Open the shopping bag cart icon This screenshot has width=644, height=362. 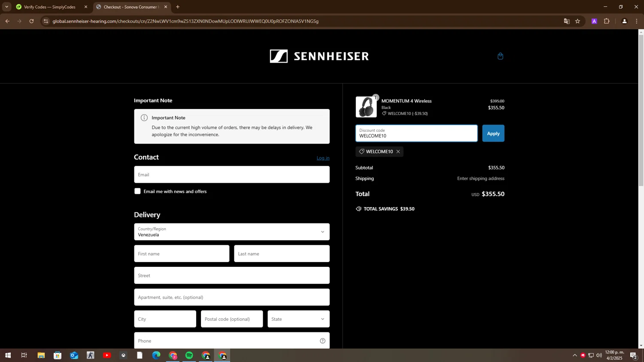[500, 56]
